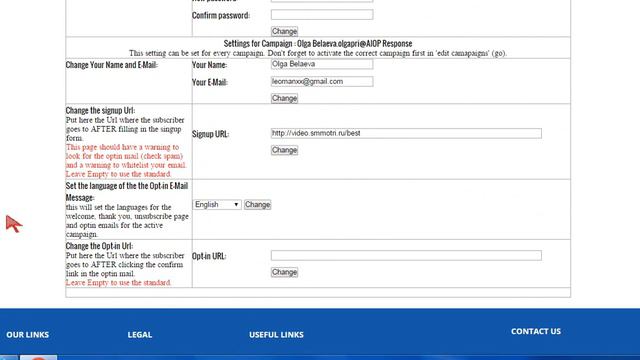Click the USEFUL LINKS footer heading

tap(276, 335)
